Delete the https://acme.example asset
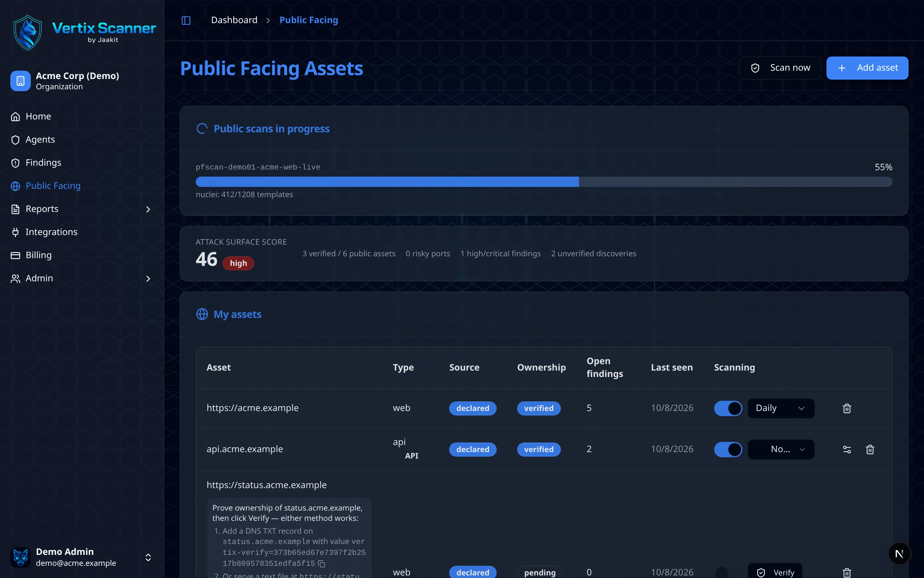924x578 pixels. pos(846,408)
